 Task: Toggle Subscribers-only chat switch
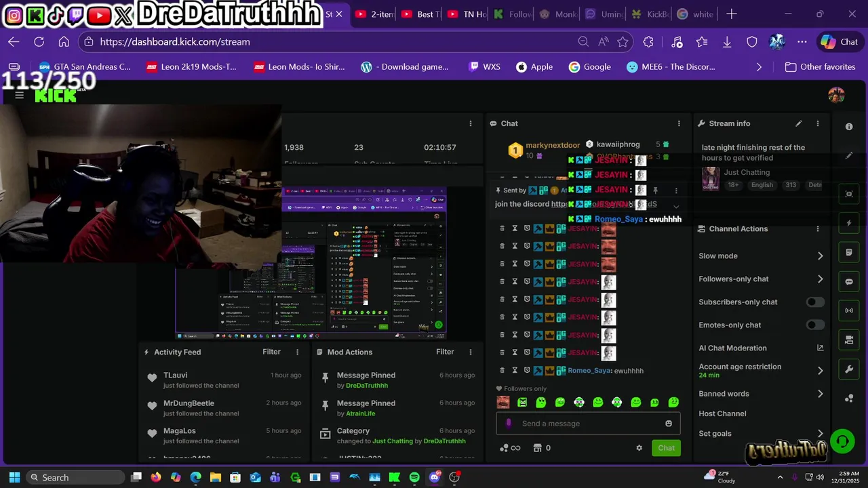tap(815, 302)
